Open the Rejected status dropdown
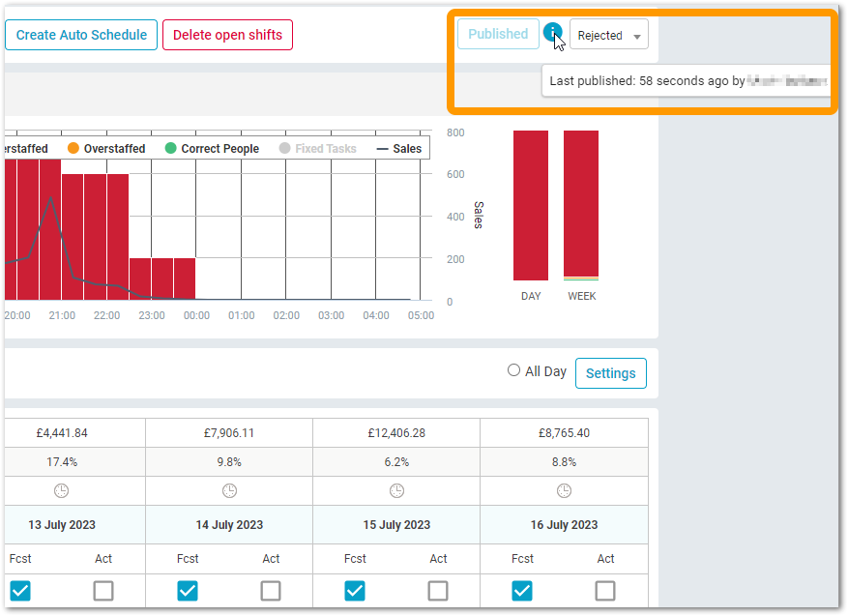 tap(608, 35)
